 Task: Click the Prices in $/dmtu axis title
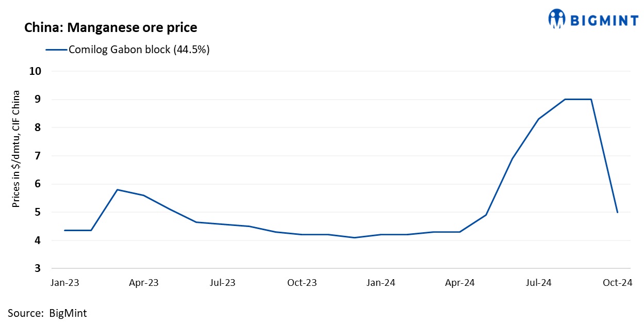point(16,149)
